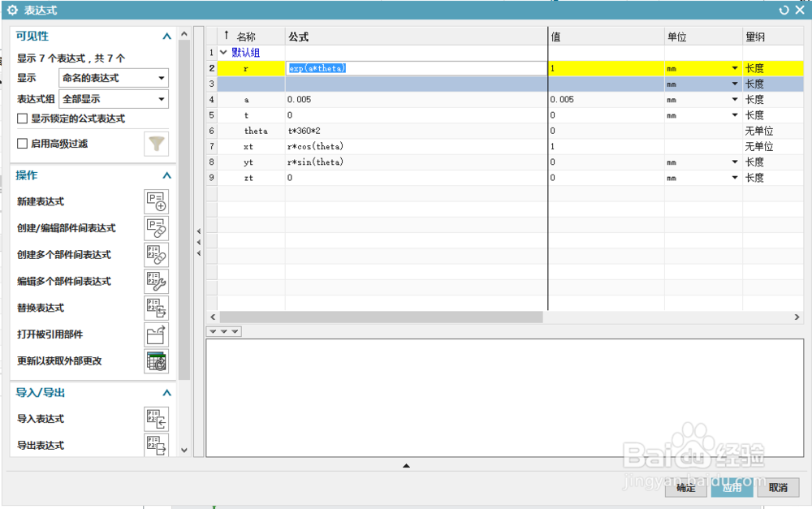Collapse the 可见性 section

point(166,37)
